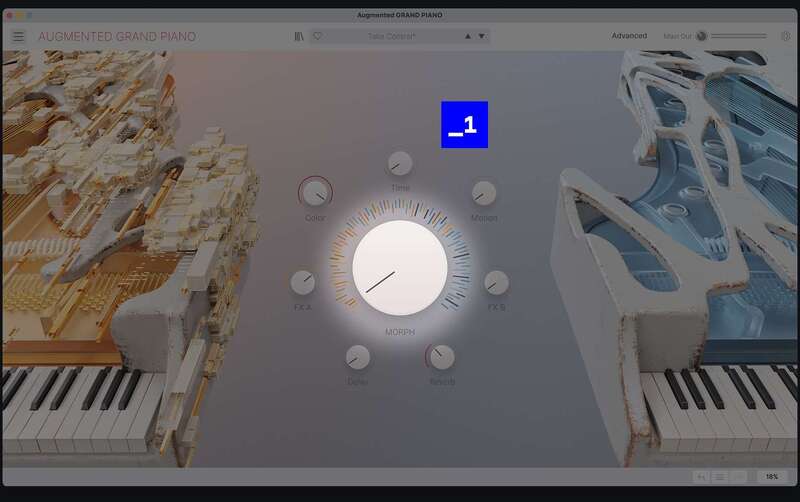This screenshot has width=800, height=502.
Task: Click the Main Out volume knob
Action: pyautogui.click(x=702, y=36)
